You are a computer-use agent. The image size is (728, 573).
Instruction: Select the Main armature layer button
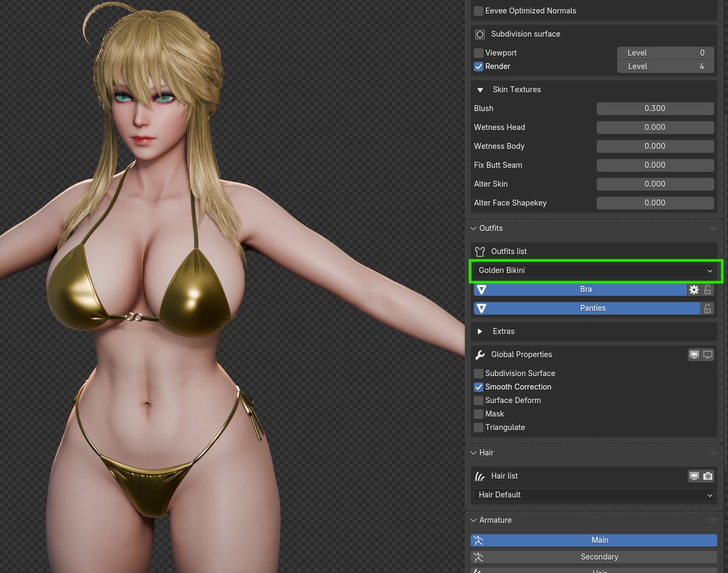pos(594,540)
